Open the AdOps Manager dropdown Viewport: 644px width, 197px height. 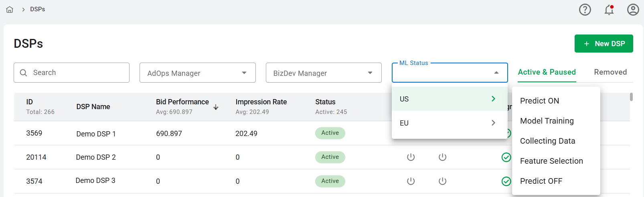pos(197,73)
